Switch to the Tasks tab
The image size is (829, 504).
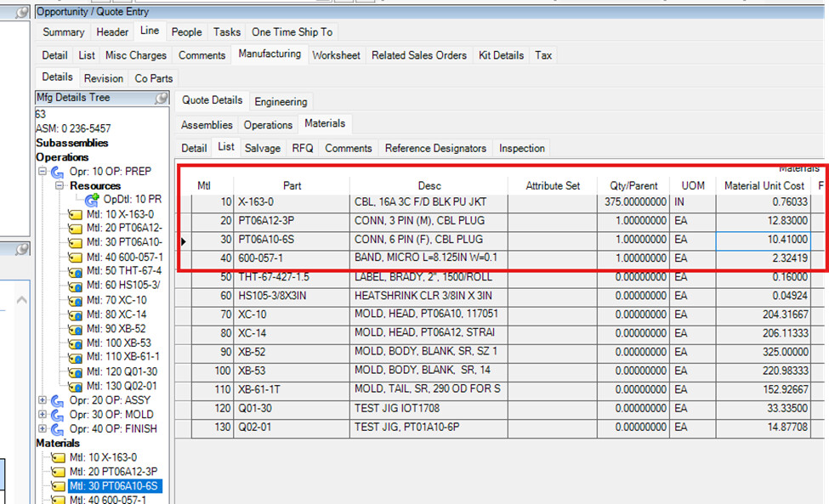(227, 32)
